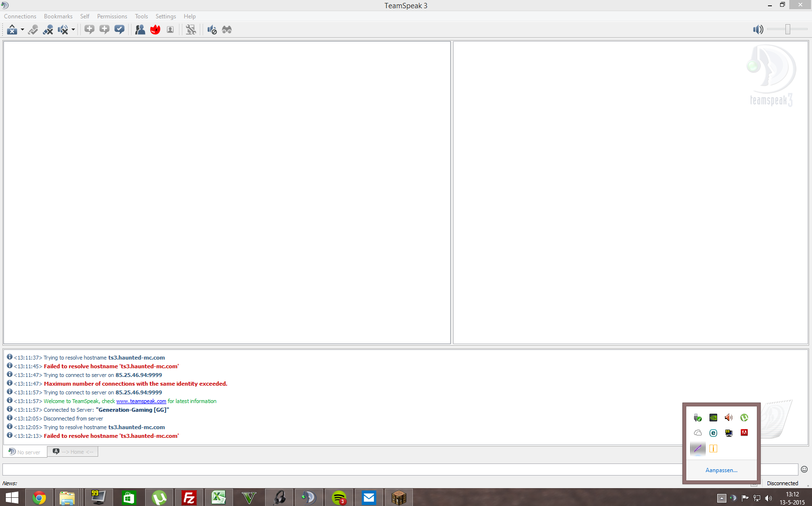
Task: Click the blue speech bubble with checkmark icon
Action: pos(119,30)
